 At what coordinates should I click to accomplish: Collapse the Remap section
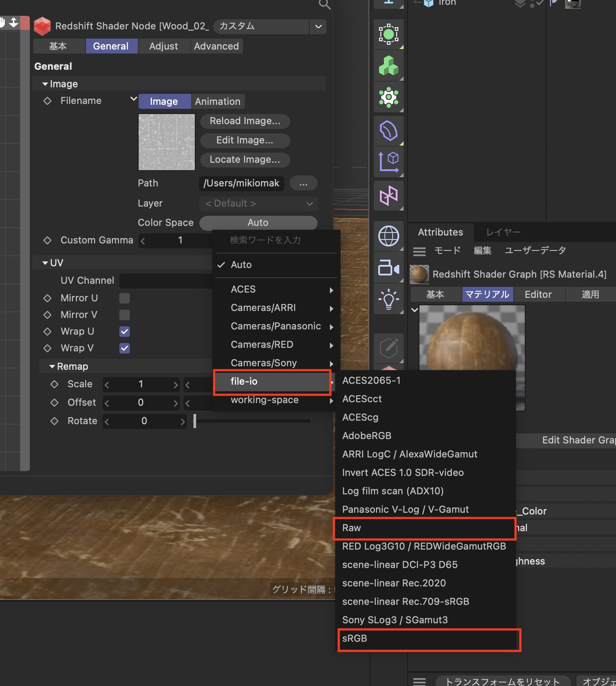tap(52, 367)
